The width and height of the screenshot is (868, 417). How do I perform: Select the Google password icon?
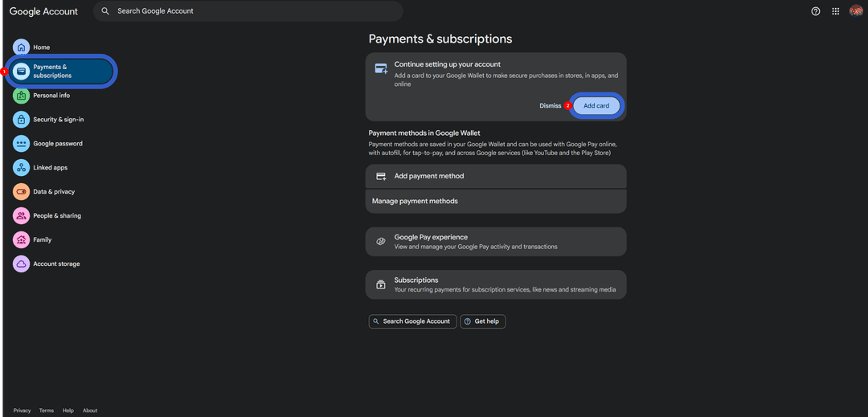point(21,143)
